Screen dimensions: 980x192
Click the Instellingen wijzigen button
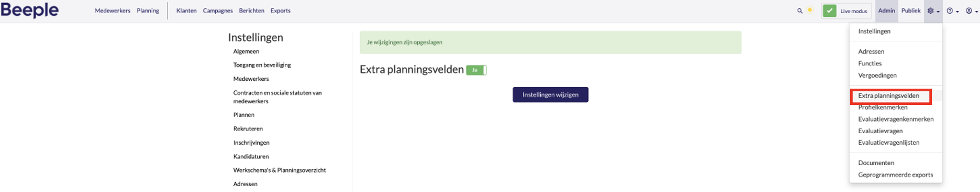[550, 94]
